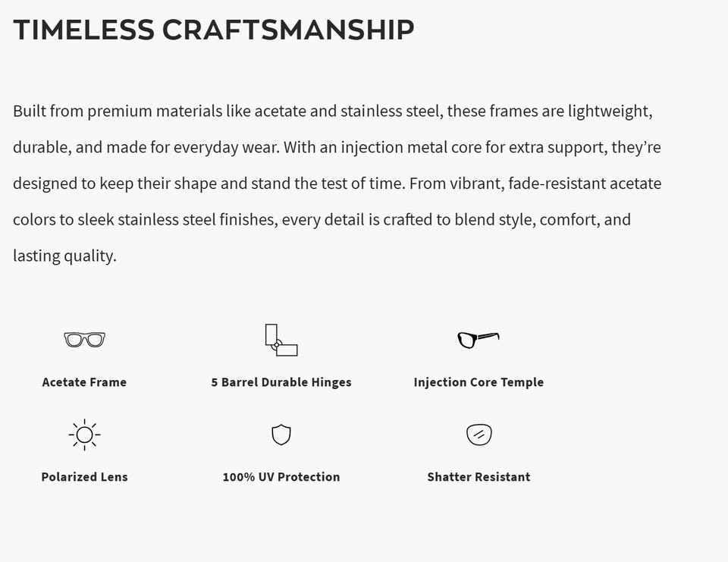This screenshot has height=562, width=728.
Task: Click the shatter resistant lens icon
Action: (x=479, y=435)
